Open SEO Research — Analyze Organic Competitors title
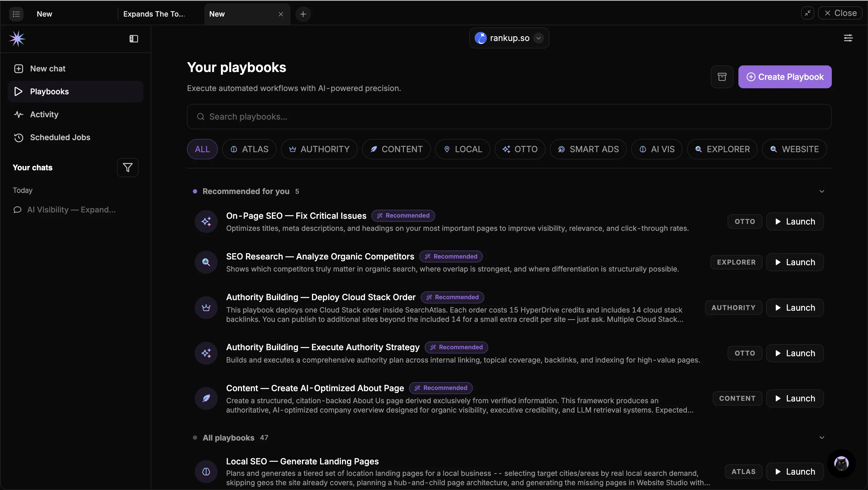The width and height of the screenshot is (868, 490). pos(320,256)
